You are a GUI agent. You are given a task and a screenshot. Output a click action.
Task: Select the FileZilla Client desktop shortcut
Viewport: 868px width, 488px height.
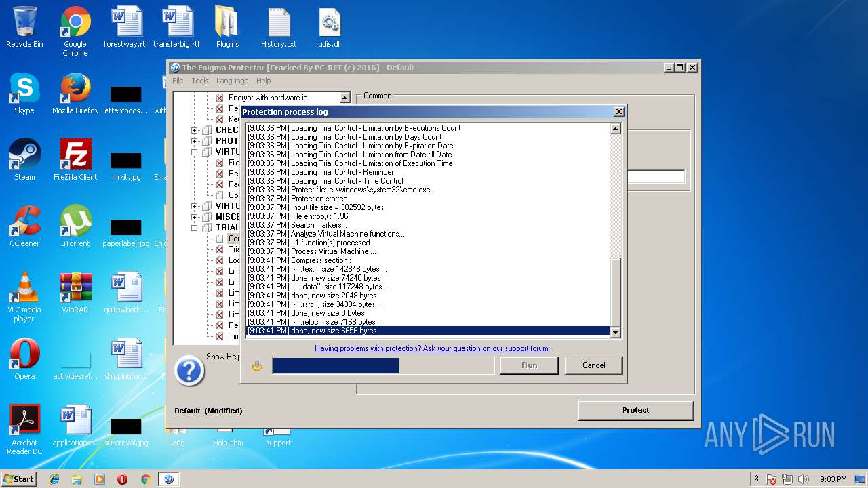click(x=75, y=160)
